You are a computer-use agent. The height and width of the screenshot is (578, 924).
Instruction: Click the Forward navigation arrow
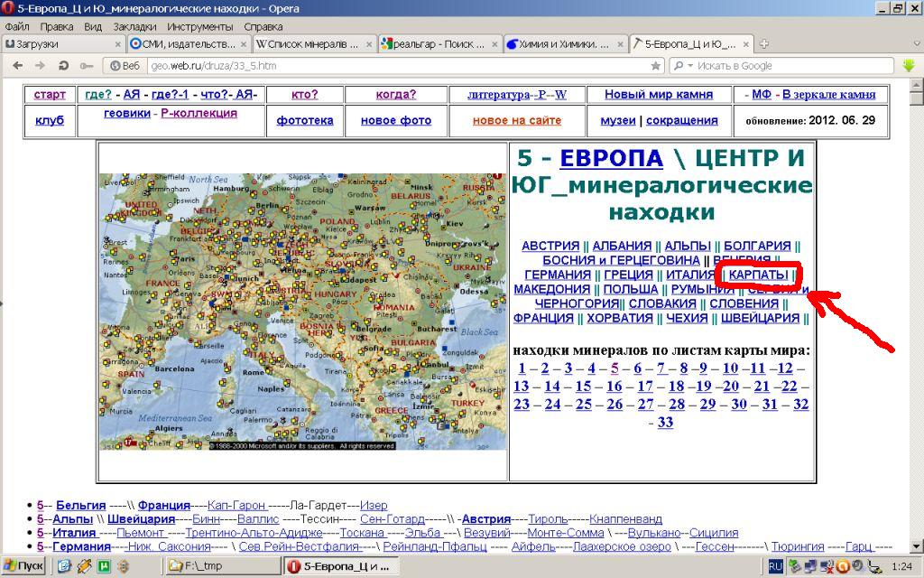click(40, 65)
